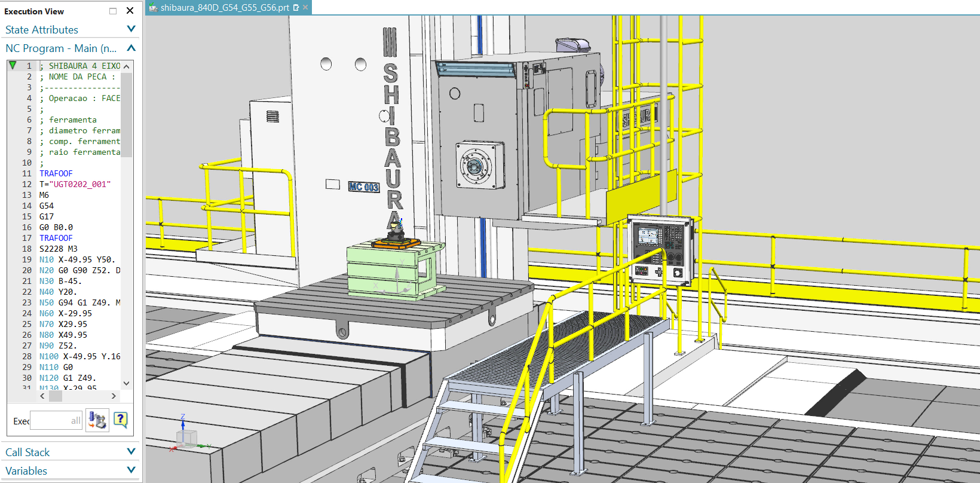Maximize the Execution View panel
The height and width of the screenshot is (483, 980).
click(x=113, y=11)
